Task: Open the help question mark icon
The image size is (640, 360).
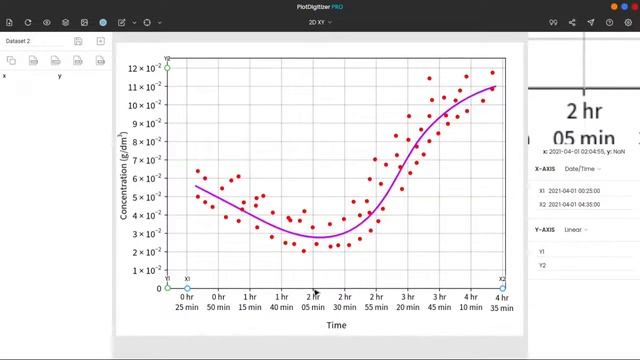Action: (x=609, y=22)
